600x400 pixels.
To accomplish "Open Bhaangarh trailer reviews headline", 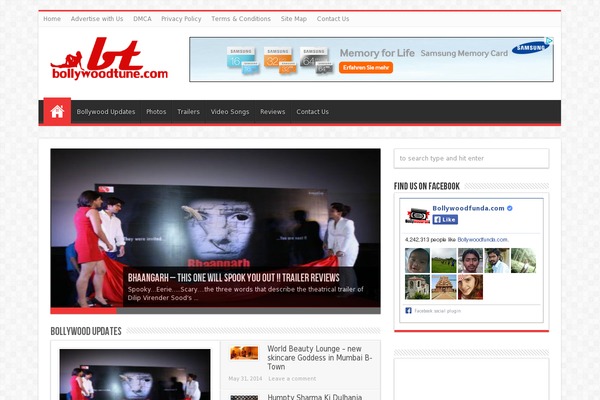I will coord(233,278).
